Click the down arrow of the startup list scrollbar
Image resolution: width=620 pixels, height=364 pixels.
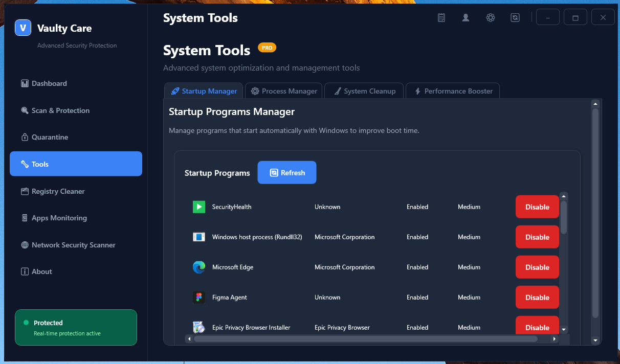(564, 330)
